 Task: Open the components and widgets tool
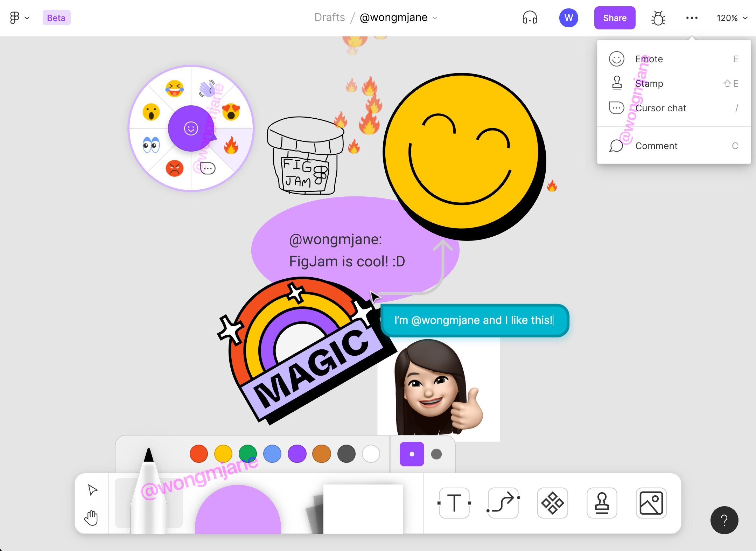(552, 503)
